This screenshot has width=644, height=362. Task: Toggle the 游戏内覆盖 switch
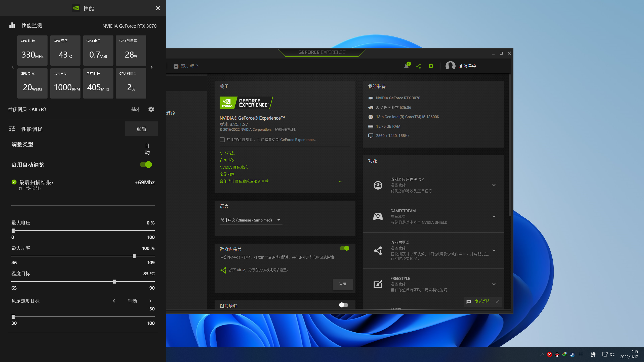coord(344,248)
